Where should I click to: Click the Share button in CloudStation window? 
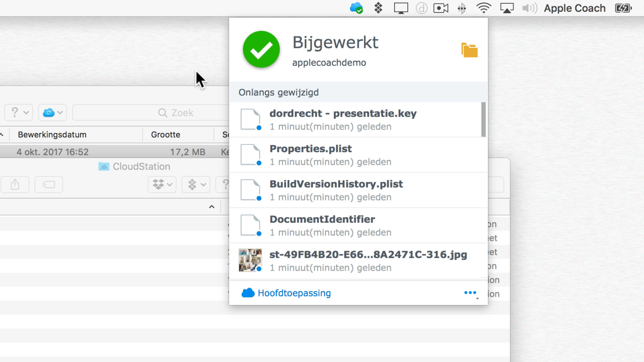pyautogui.click(x=15, y=185)
